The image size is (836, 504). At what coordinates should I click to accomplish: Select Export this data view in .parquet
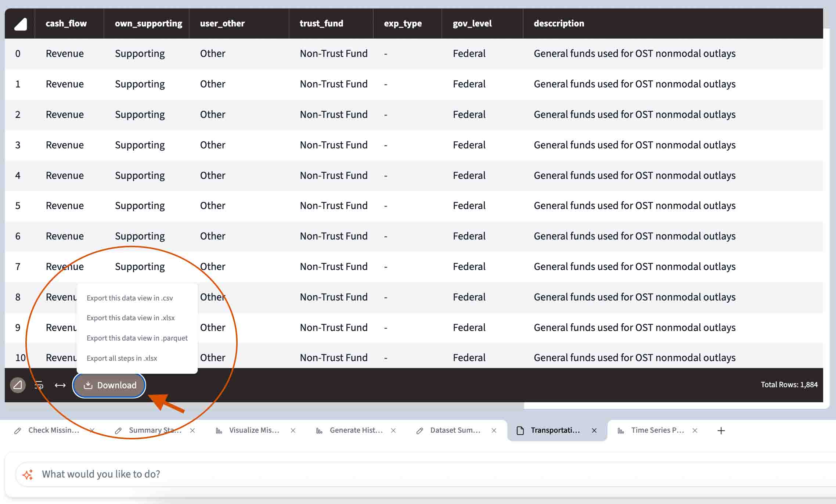[137, 337]
